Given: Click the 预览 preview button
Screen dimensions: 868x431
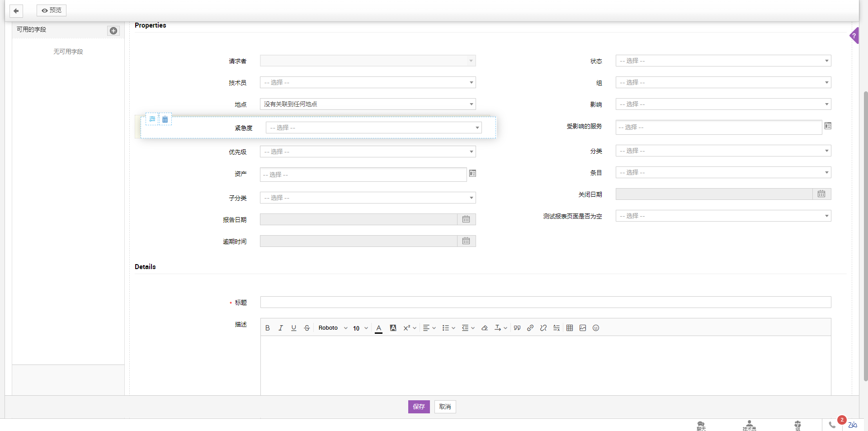Looking at the screenshot, I should click(x=52, y=10).
